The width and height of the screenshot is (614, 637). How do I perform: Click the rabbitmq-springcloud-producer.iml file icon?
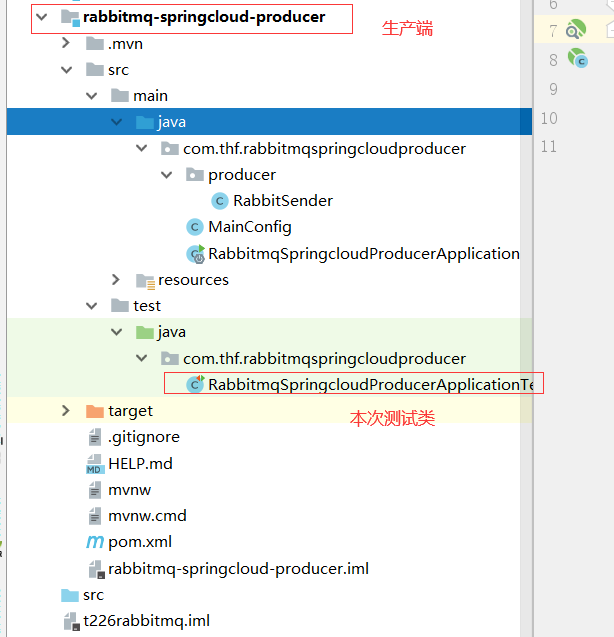(97, 569)
